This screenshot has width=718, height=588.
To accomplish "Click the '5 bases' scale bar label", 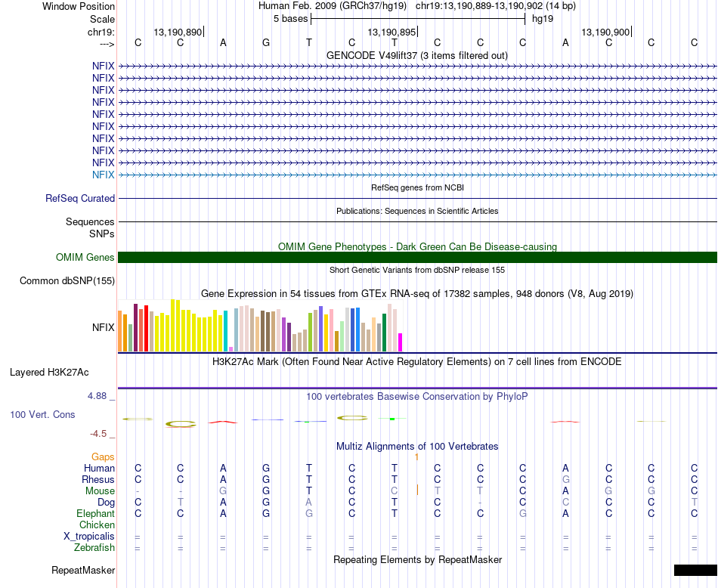I will [291, 19].
